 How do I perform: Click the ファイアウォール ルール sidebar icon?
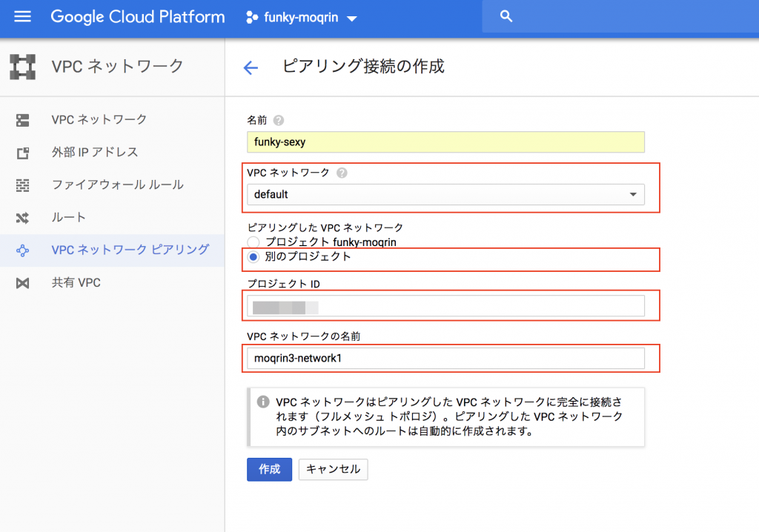click(x=22, y=185)
